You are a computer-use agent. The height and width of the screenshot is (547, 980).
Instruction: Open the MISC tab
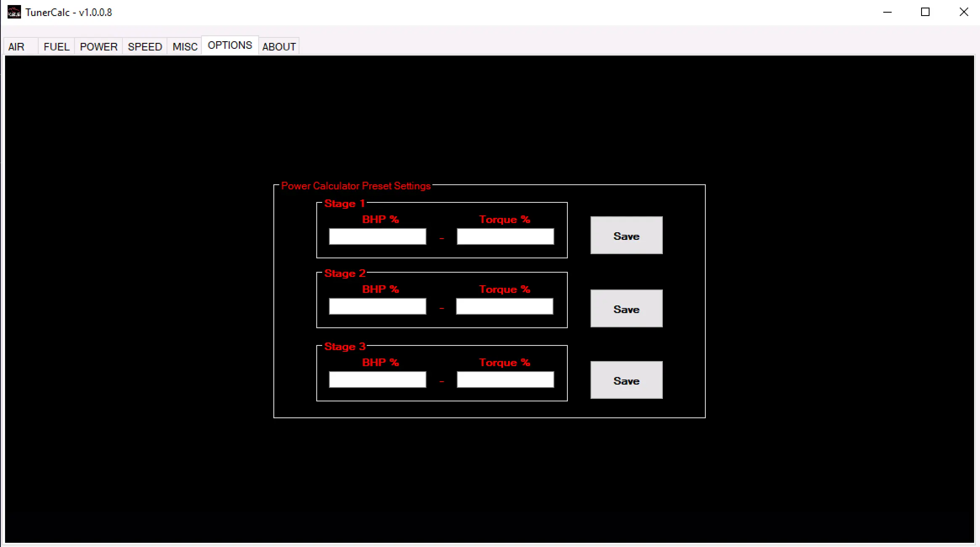click(x=185, y=47)
